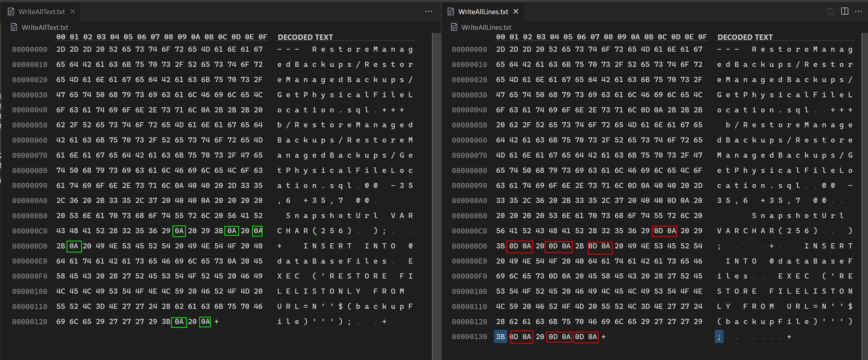Click the file icon in the WriteAllText.txt breadcrumb
868x360 pixels.
(14, 27)
